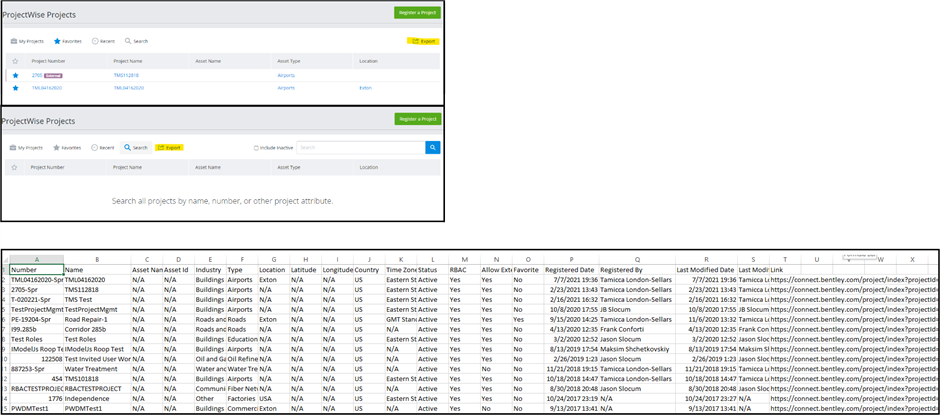Unfavorite project 2705 via its blue star
The image size is (940, 415).
click(x=16, y=75)
